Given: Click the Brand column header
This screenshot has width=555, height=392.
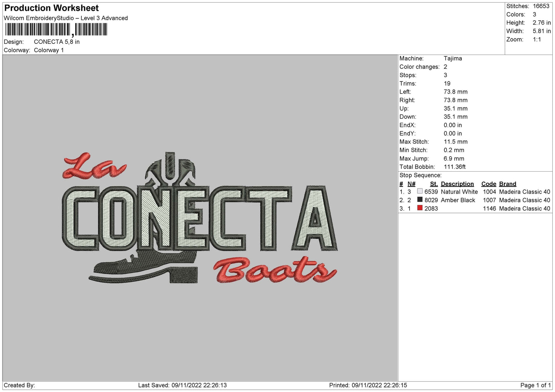Looking at the screenshot, I should pyautogui.click(x=508, y=184).
